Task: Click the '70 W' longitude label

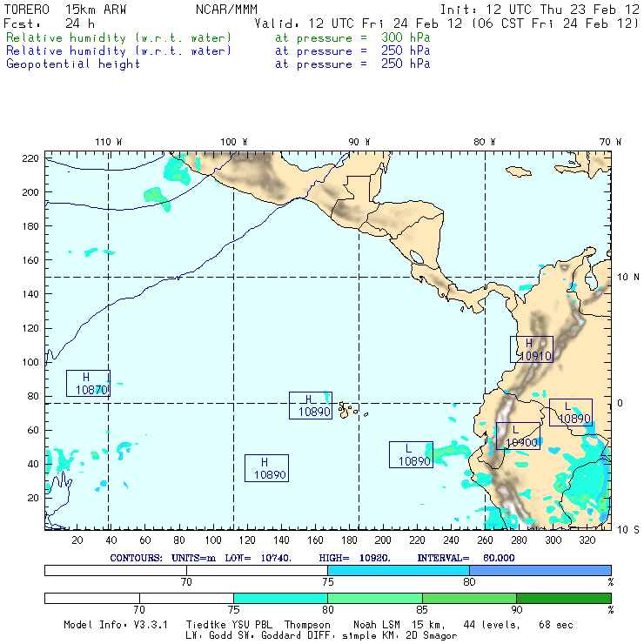Action: click(610, 142)
